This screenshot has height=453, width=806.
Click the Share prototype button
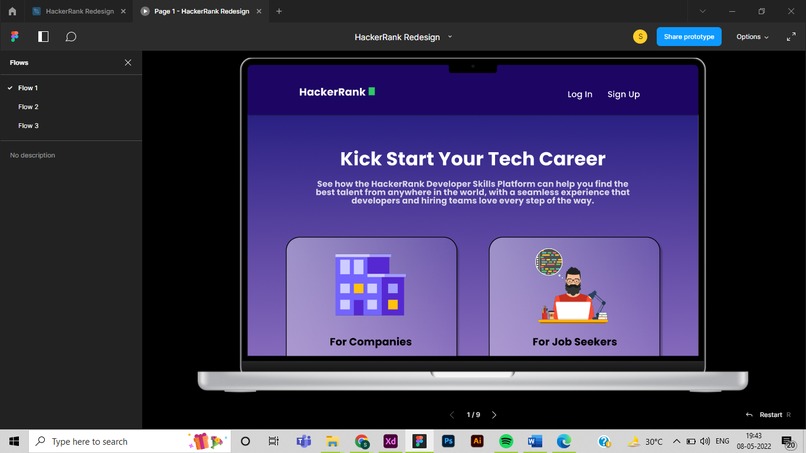(689, 37)
